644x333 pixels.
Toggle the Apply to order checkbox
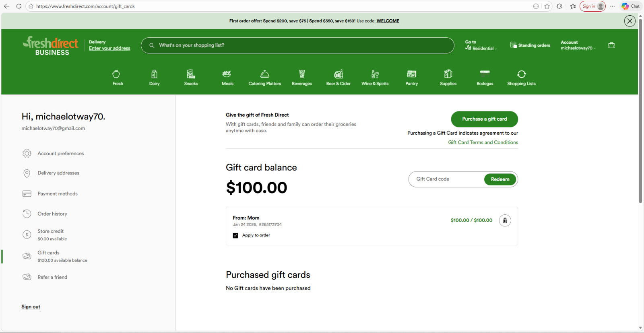point(235,236)
